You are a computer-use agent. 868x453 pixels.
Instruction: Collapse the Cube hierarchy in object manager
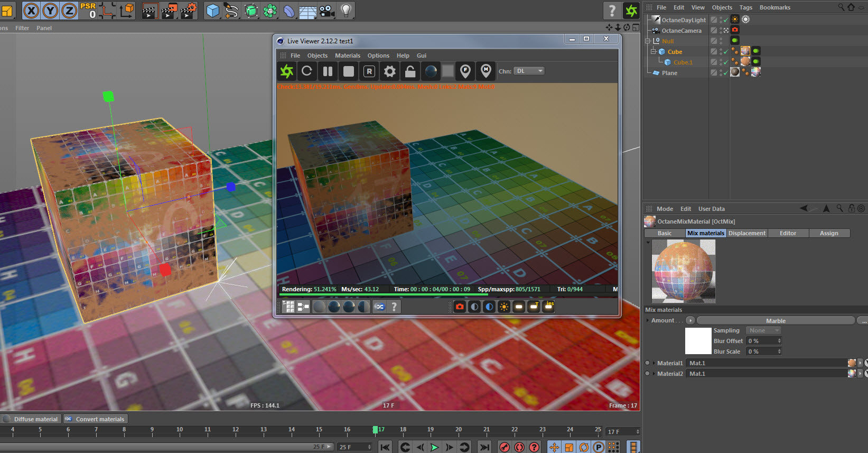coord(654,52)
